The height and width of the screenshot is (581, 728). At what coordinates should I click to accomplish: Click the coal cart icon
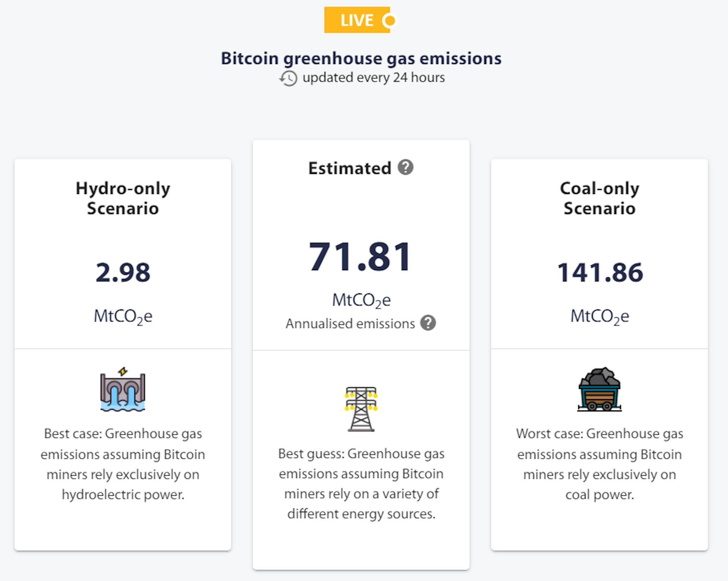pos(599,389)
